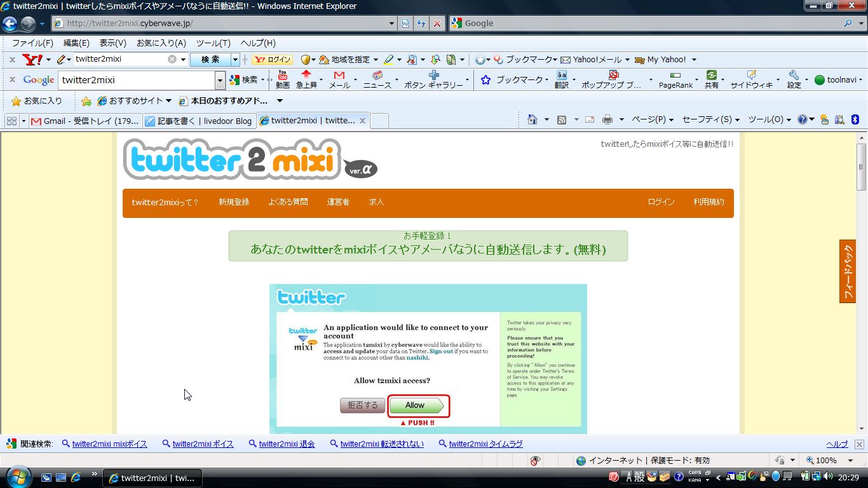Viewport: 868px width, 488px height.
Task: Open the ファイル(F) menu
Action: [32, 43]
